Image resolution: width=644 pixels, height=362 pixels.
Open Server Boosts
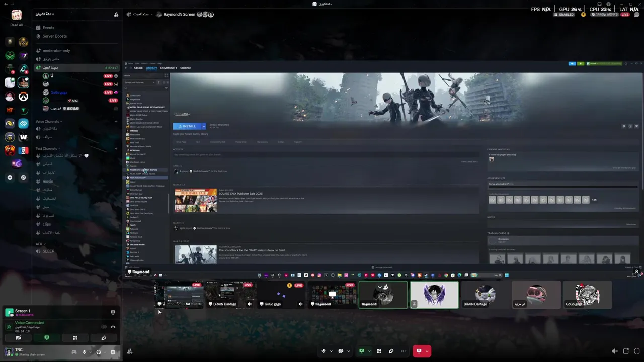(x=54, y=36)
